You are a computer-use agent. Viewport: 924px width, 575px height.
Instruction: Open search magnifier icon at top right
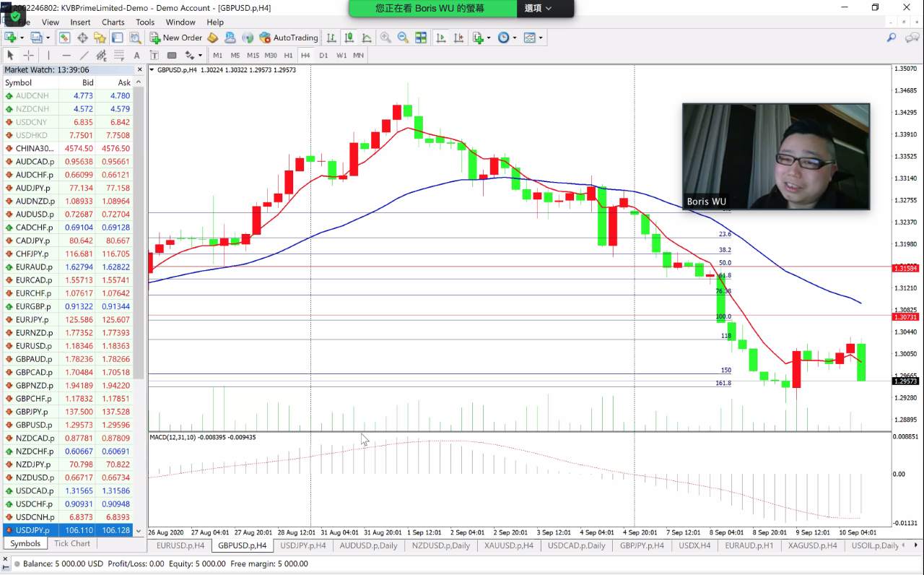[892, 38]
